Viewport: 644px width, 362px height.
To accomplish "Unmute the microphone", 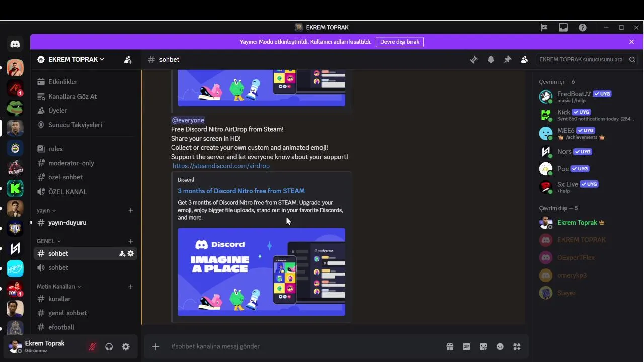I will pos(92,346).
